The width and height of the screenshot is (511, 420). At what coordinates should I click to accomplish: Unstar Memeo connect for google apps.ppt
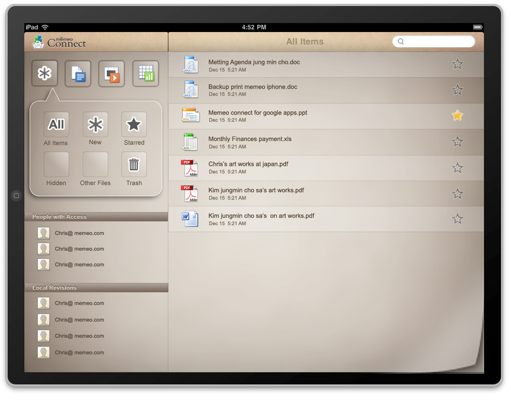click(x=457, y=116)
